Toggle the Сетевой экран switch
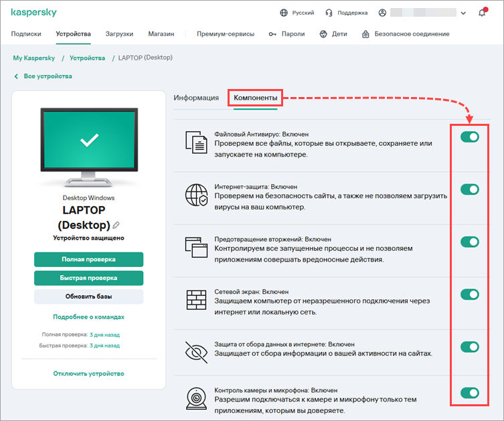504x421 pixels. click(470, 294)
